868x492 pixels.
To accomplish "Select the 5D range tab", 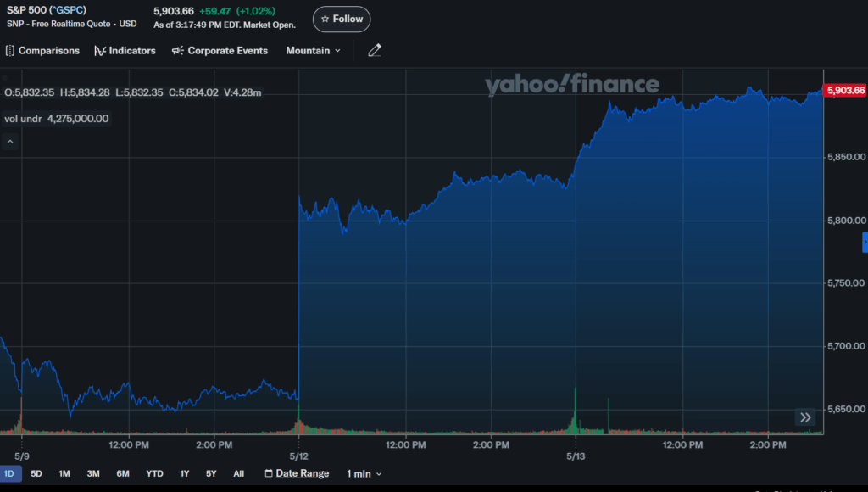I will tap(36, 473).
